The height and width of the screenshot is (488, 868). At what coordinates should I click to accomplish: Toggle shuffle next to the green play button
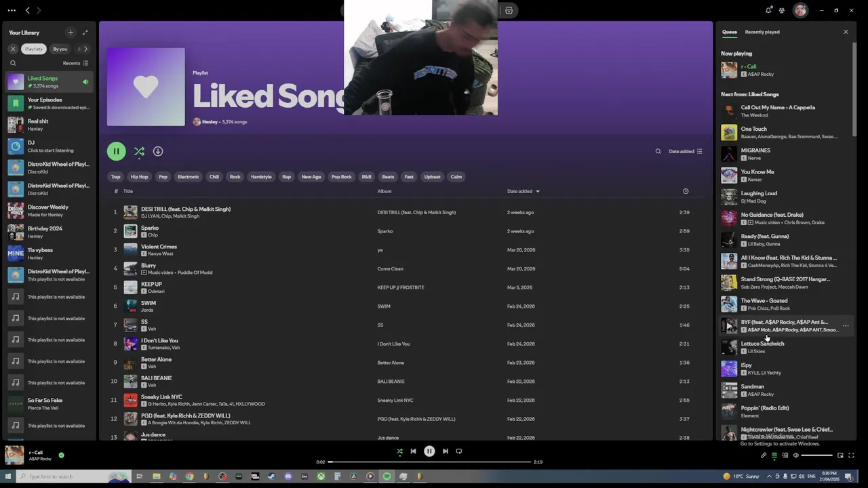point(139,151)
